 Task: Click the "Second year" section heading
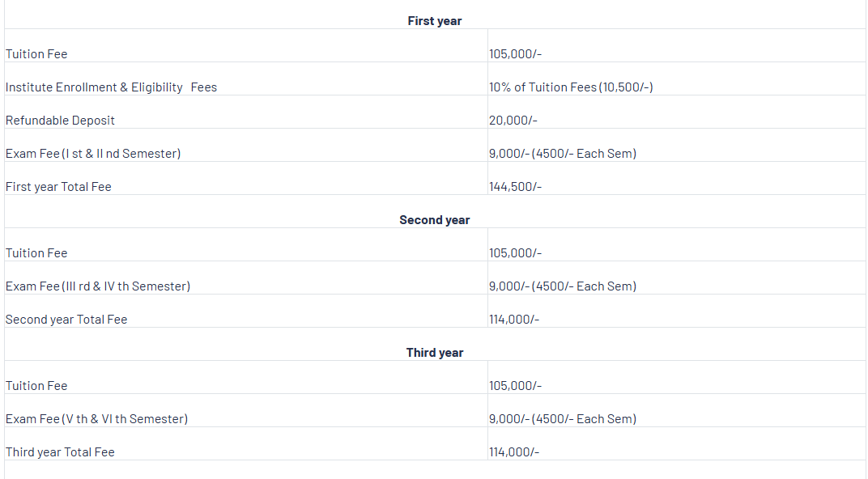(434, 220)
